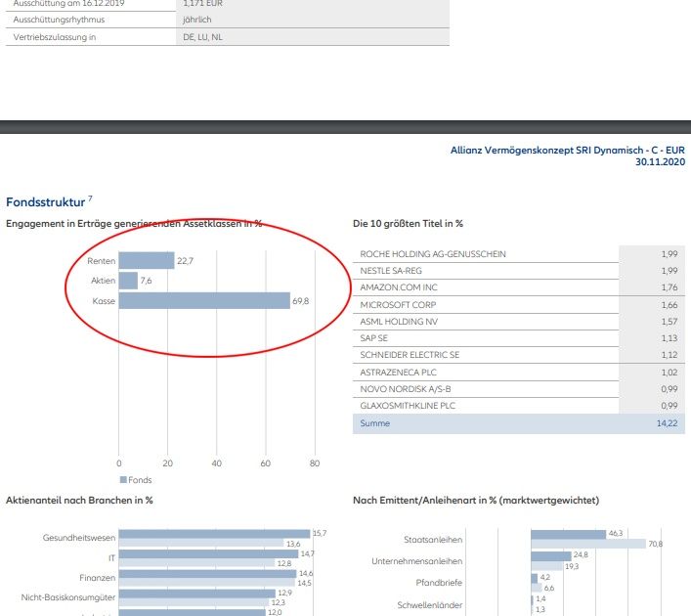The height and width of the screenshot is (616, 691).
Task: Click the Staatsanleihen label
Action: pos(433,540)
